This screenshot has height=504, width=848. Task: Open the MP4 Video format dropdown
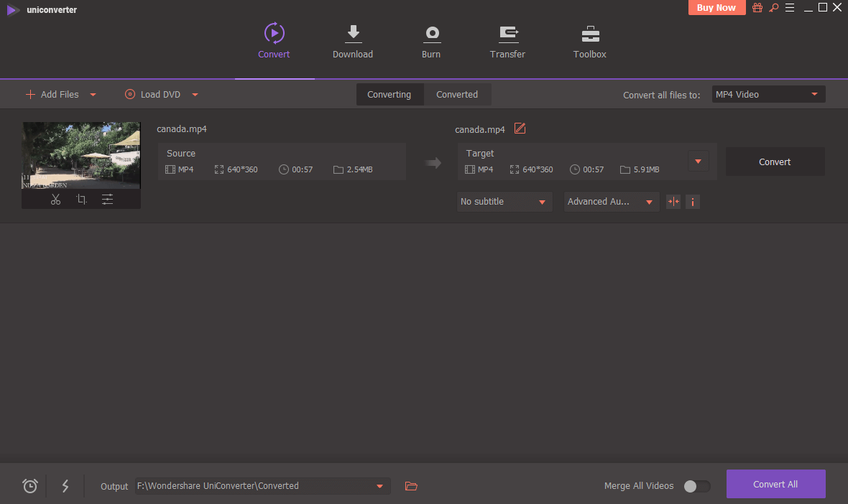tap(768, 94)
